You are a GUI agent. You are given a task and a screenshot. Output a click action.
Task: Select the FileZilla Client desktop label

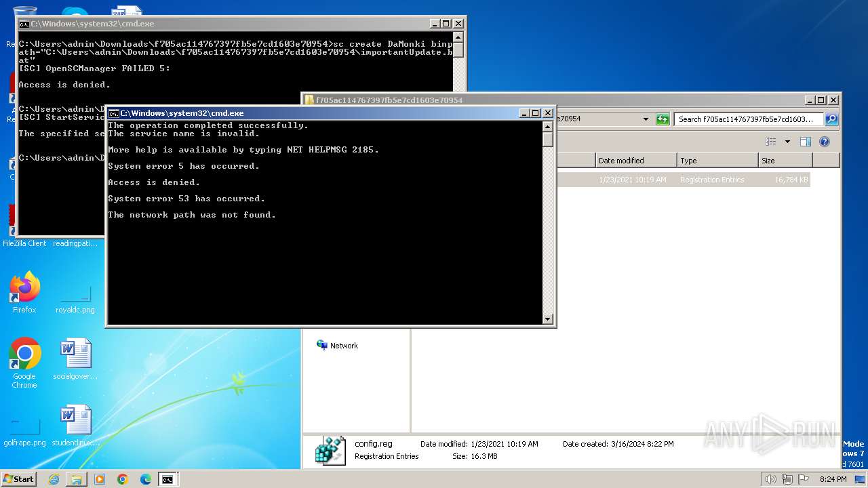coord(24,243)
